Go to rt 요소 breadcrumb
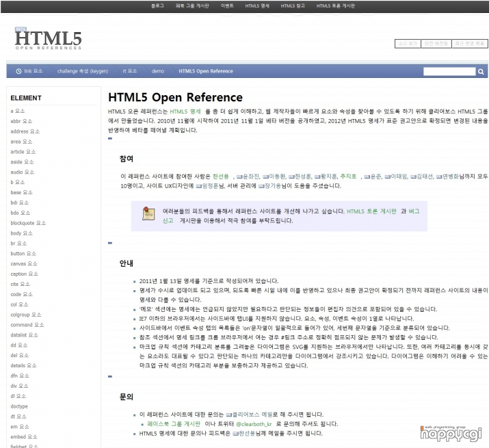The width and height of the screenshot is (489, 448). click(x=130, y=71)
